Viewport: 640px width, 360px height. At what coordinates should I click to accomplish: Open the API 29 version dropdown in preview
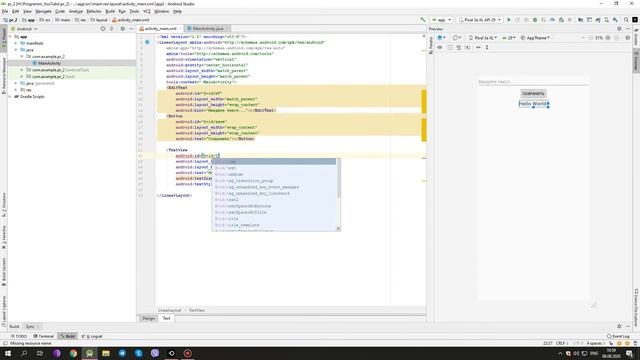[x=509, y=38]
